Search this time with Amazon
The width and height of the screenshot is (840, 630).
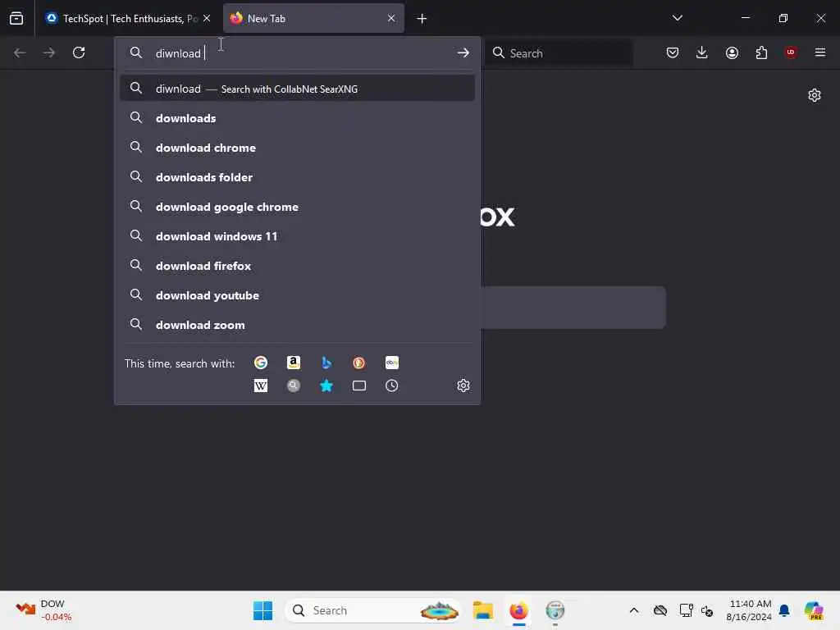click(x=294, y=363)
